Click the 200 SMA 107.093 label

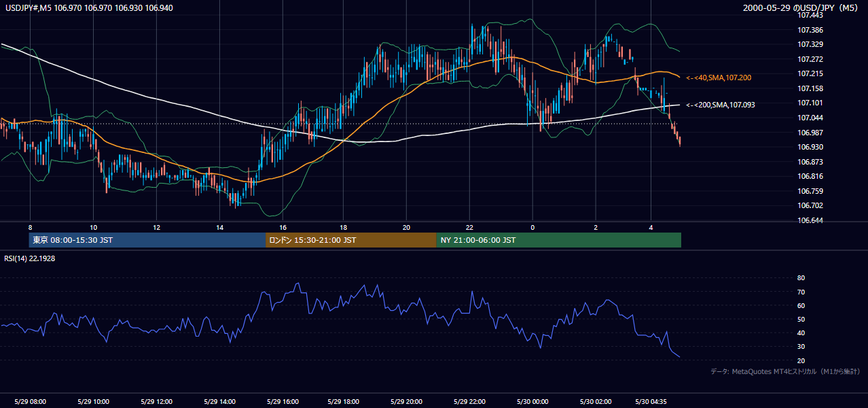[x=720, y=105]
